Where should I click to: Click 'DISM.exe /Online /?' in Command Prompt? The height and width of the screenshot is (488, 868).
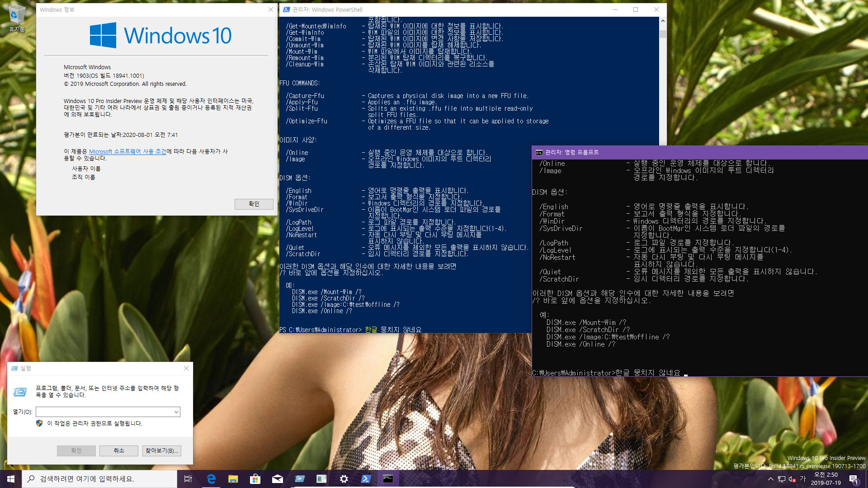(581, 344)
